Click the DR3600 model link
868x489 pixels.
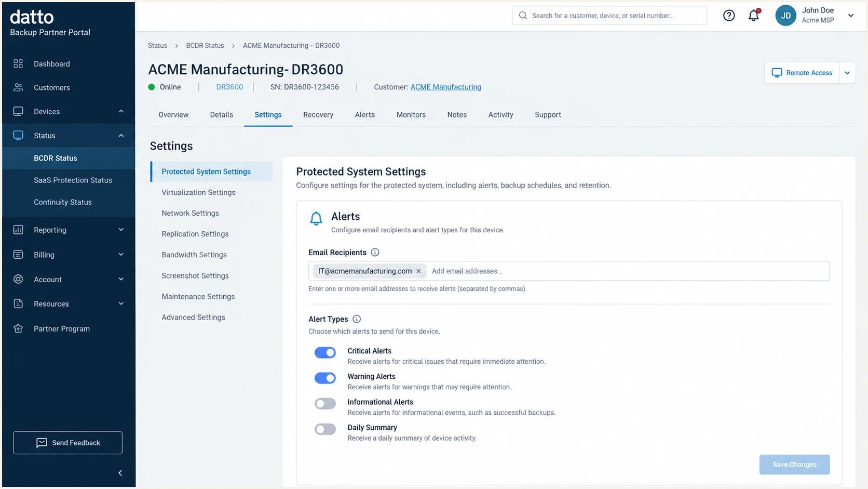pyautogui.click(x=229, y=87)
